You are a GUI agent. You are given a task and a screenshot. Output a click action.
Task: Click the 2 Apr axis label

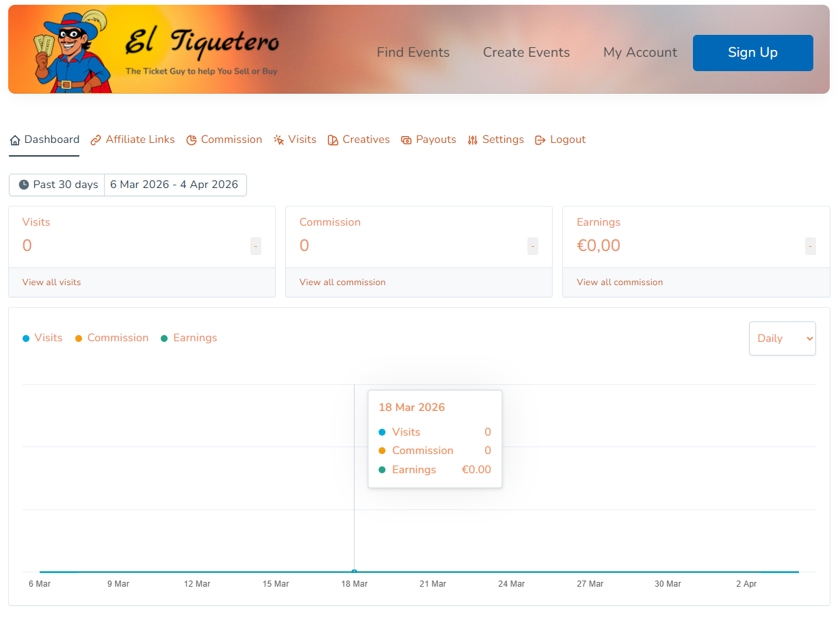[746, 584]
